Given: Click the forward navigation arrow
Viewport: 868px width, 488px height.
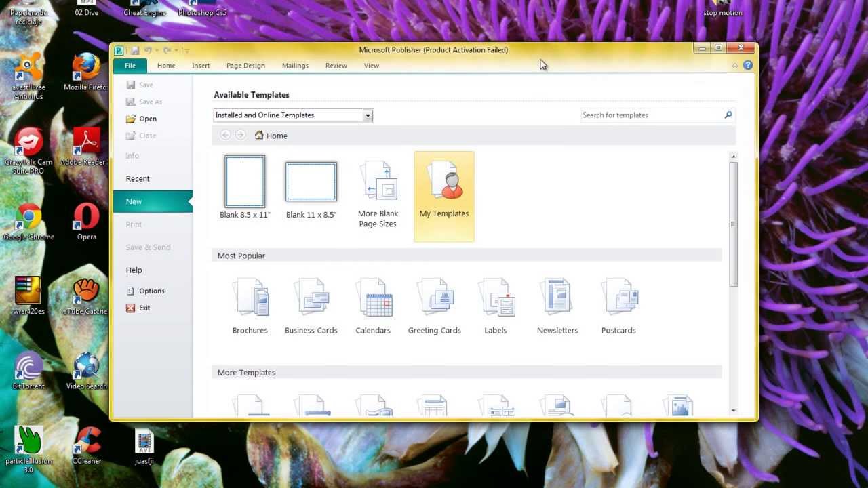Looking at the screenshot, I should tap(240, 135).
